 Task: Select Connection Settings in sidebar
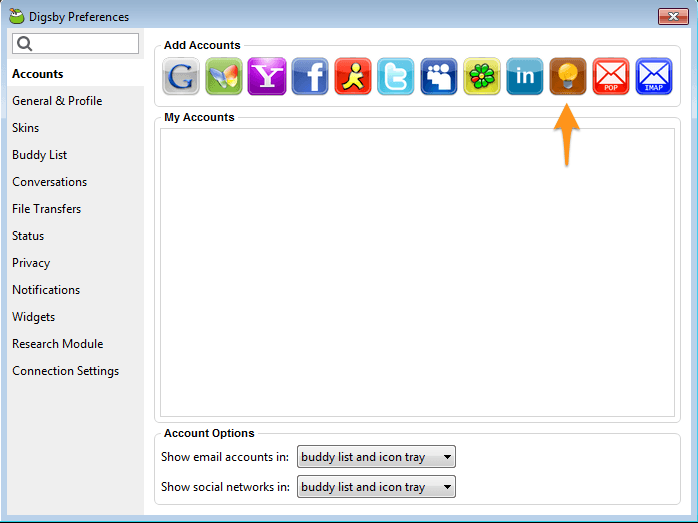pyautogui.click(x=65, y=371)
